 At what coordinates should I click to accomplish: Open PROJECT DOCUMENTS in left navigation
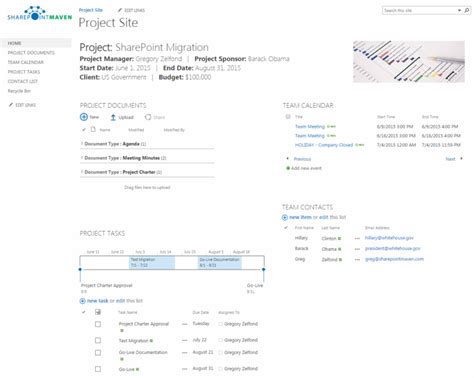31,53
